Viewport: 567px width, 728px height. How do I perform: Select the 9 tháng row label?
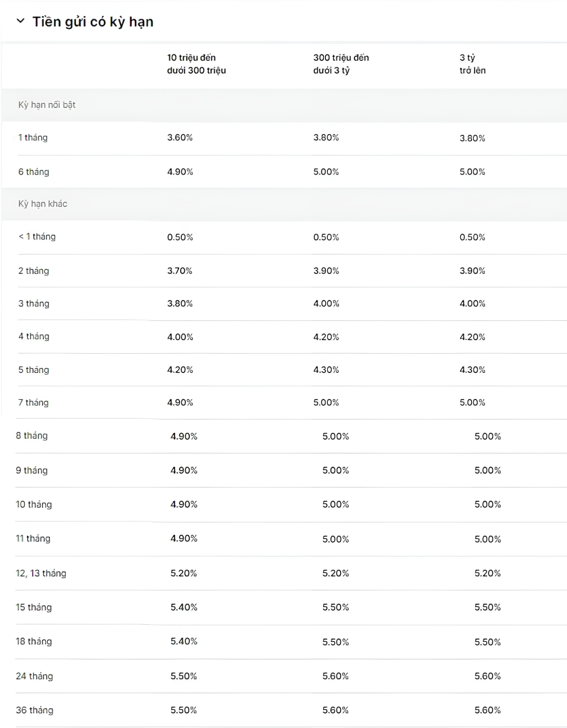(32, 471)
